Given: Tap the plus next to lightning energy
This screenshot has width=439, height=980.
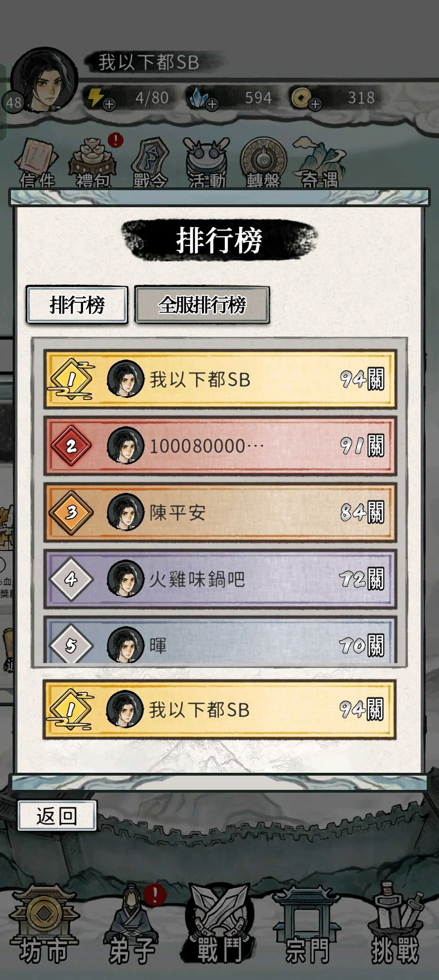Looking at the screenshot, I should click(109, 104).
